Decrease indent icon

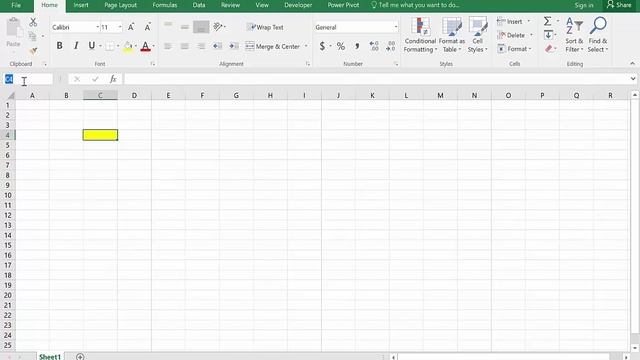point(218,46)
